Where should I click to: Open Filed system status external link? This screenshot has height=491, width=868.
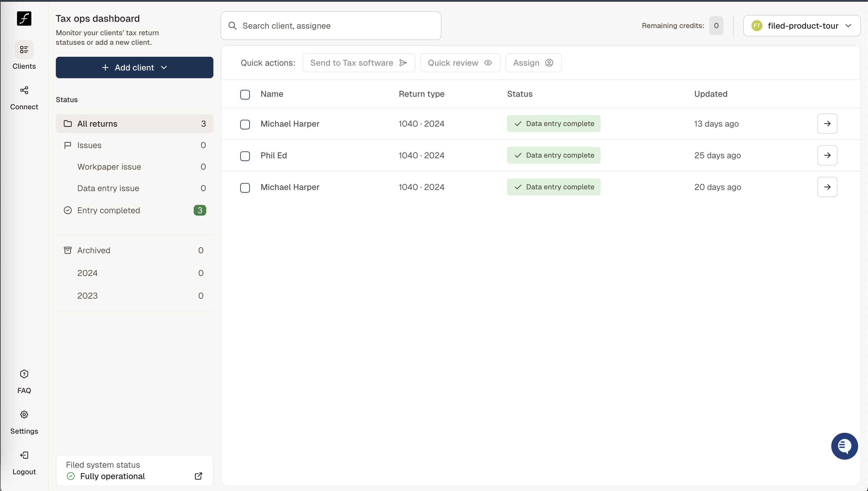click(x=198, y=476)
